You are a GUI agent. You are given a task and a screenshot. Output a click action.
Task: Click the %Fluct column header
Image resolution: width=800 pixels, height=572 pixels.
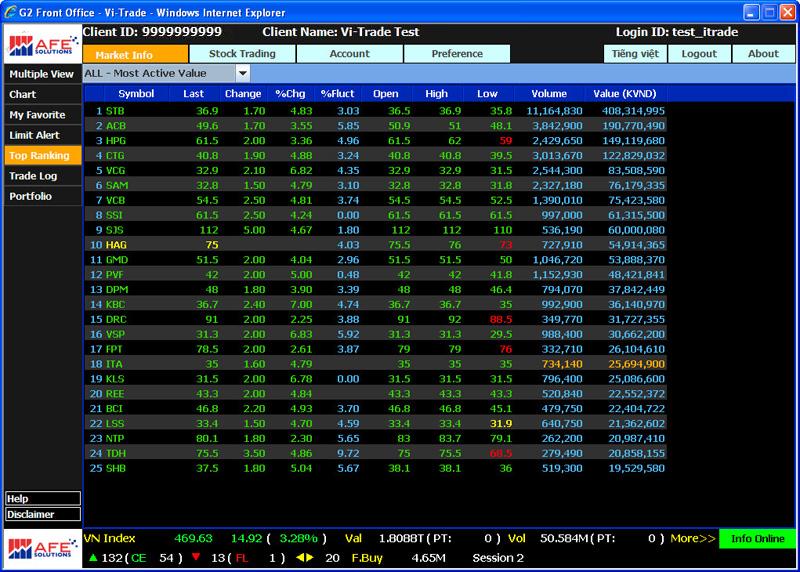point(337,94)
